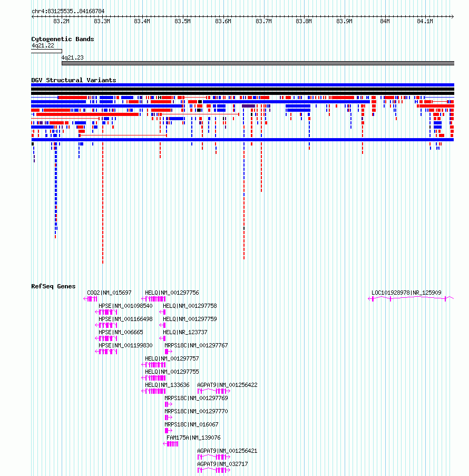Screen dimensions: 469x476
Task: Select the magenta gene glyph below HELQ|NM_133636
Action: point(153,391)
